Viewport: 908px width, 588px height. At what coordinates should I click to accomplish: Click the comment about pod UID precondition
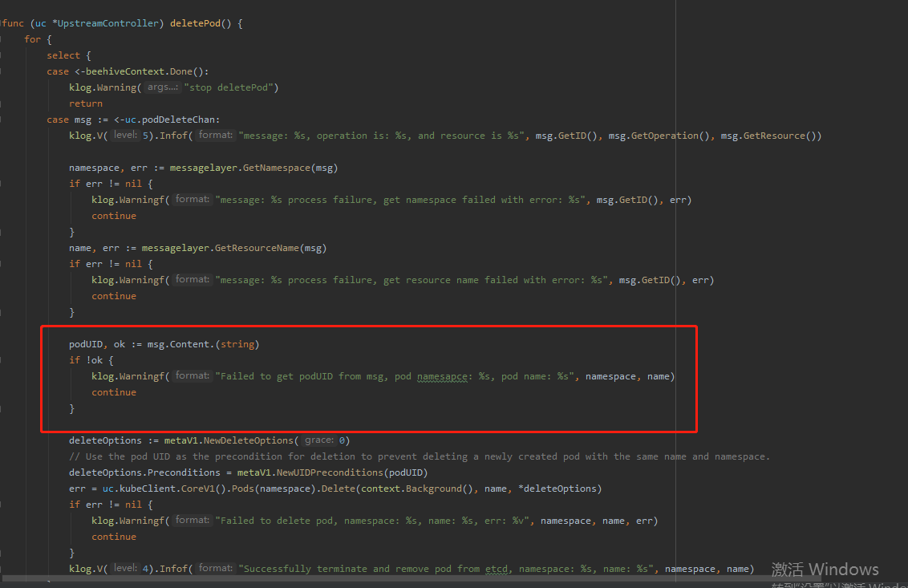pyautogui.click(x=321, y=456)
